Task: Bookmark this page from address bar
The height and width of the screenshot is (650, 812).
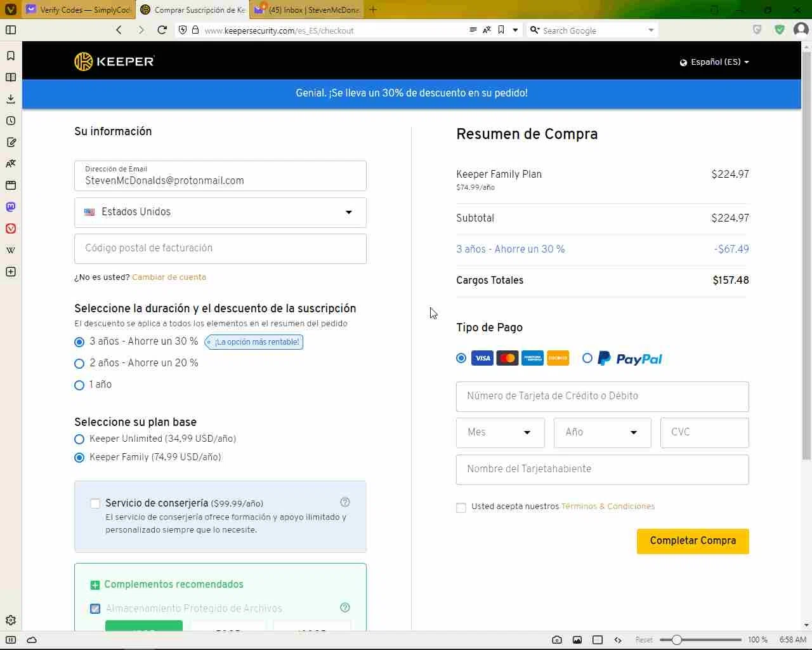Action: click(501, 30)
